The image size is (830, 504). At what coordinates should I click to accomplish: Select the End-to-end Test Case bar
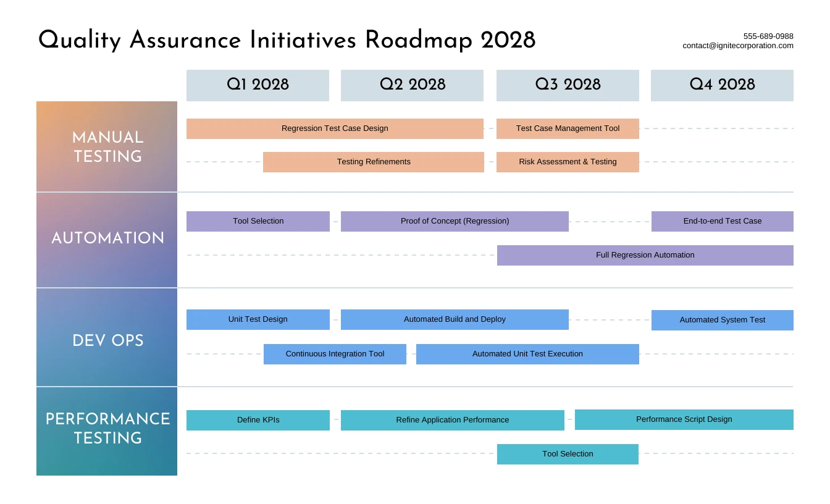point(722,221)
